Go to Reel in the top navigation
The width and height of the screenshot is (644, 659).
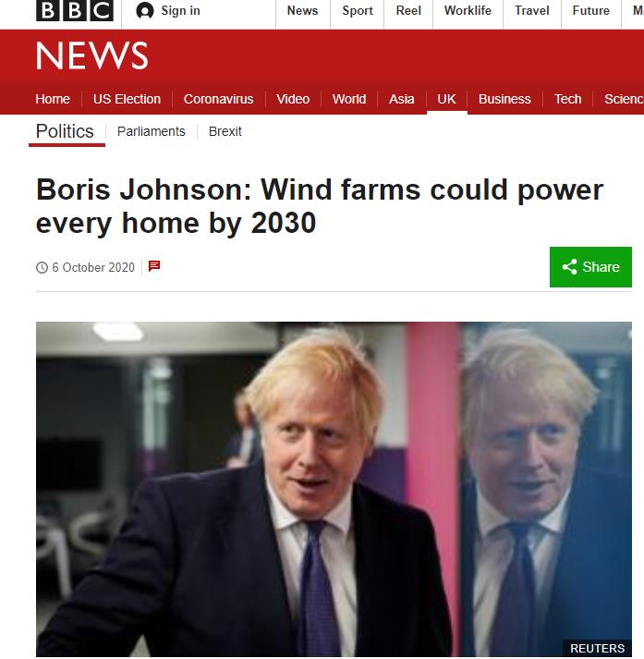408,10
